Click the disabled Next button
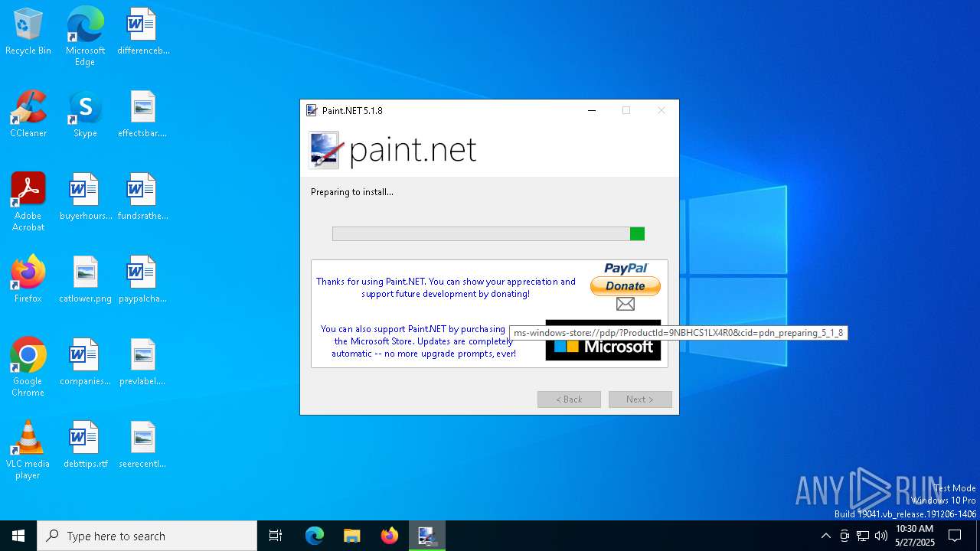 (x=640, y=399)
